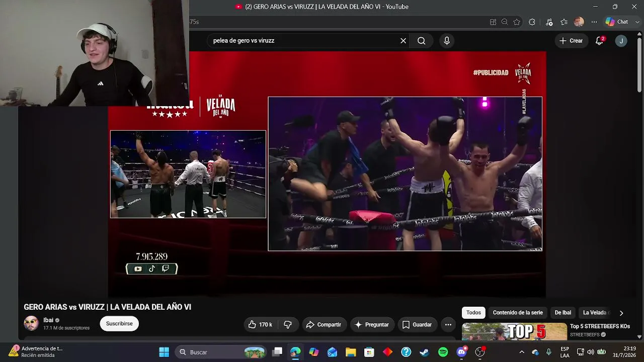Open the network tray icon
Screen dimensions: 644x362
pyautogui.click(x=580, y=352)
